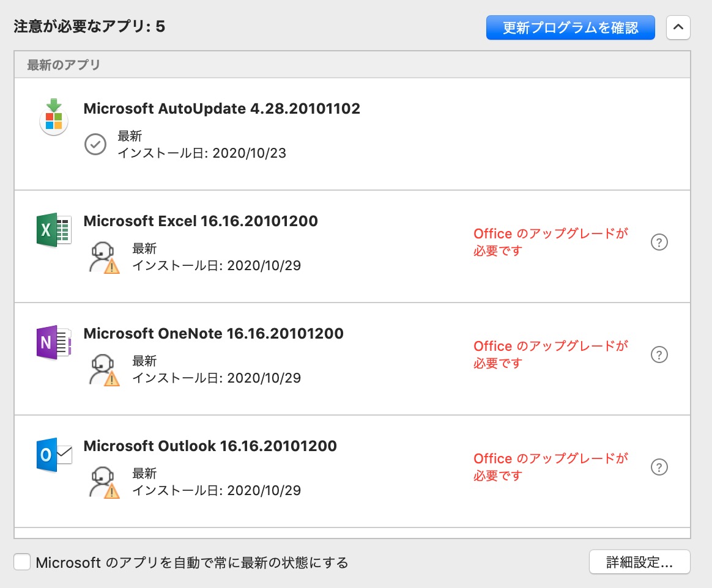Screen dimensions: 712x588
Task: Open help for Outlook upgrade message
Action: [x=659, y=468]
